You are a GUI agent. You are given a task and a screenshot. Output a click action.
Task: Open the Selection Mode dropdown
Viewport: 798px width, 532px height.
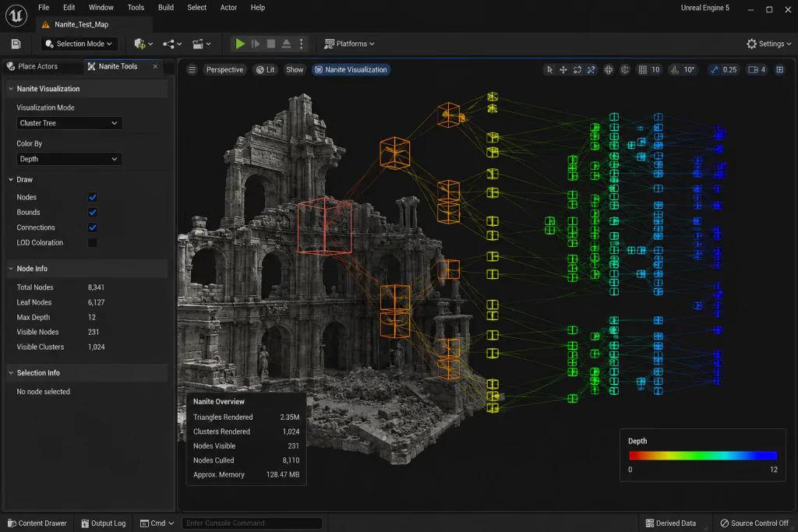[x=79, y=44]
